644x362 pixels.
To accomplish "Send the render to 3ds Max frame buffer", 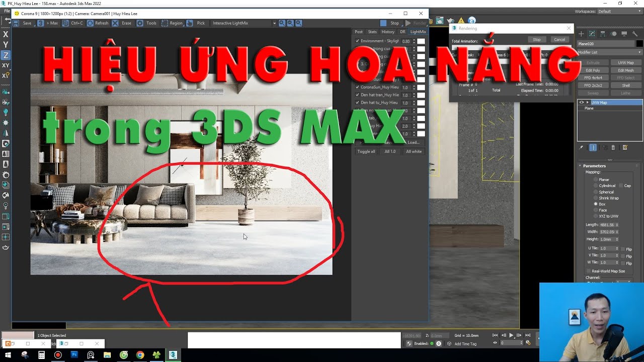I will point(40,23).
